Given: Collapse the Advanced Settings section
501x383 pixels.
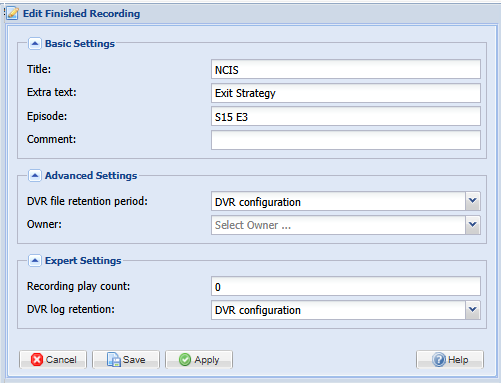Looking at the screenshot, I should coord(35,175).
